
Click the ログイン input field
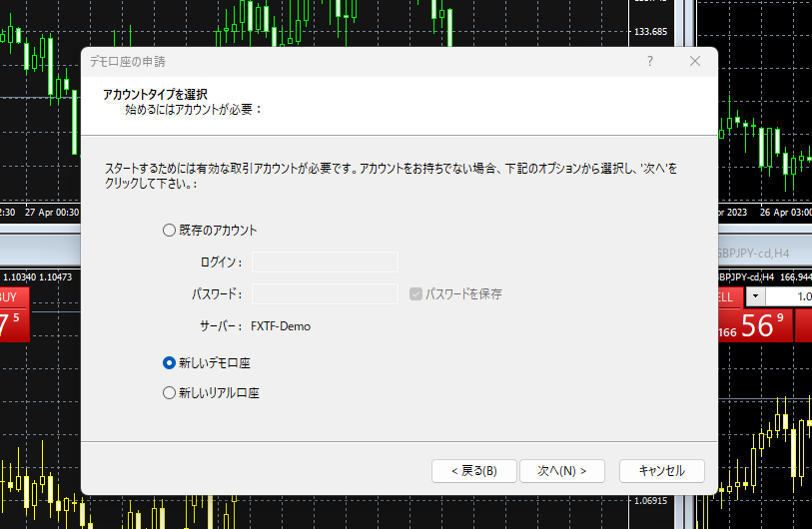[325, 263]
